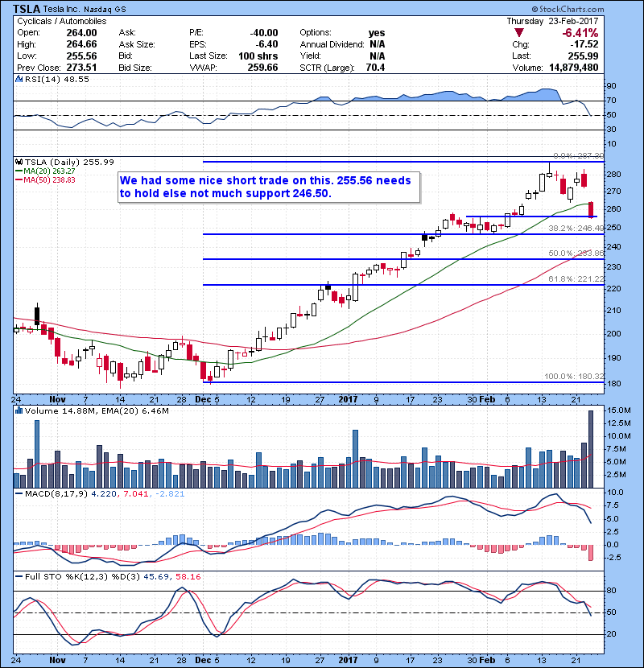Click the Annual Dividend N/A value

[378, 44]
